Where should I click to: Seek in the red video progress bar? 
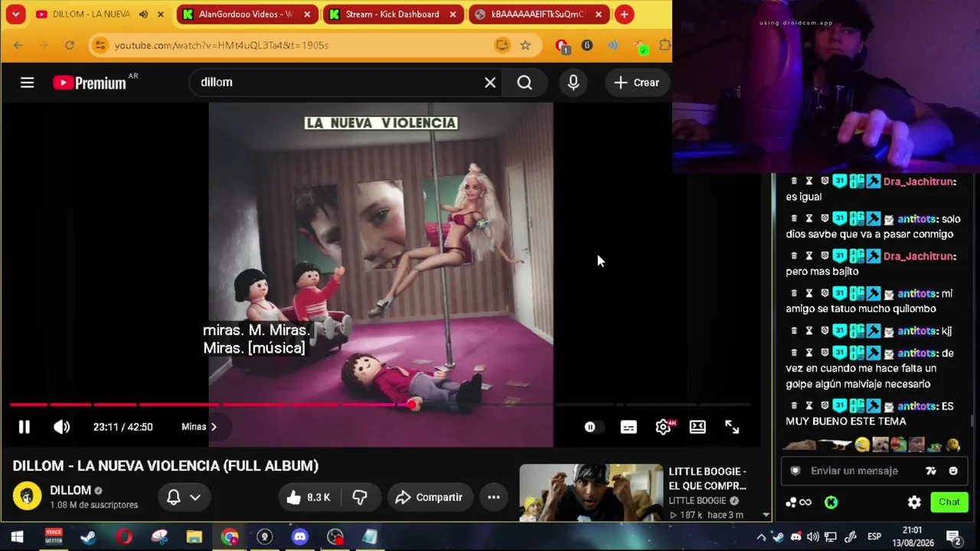[381, 404]
